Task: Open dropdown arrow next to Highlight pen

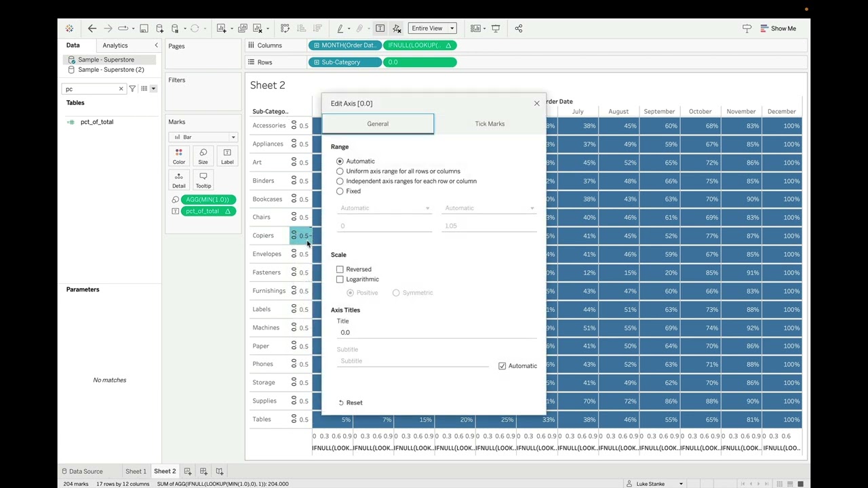Action: coord(349,29)
